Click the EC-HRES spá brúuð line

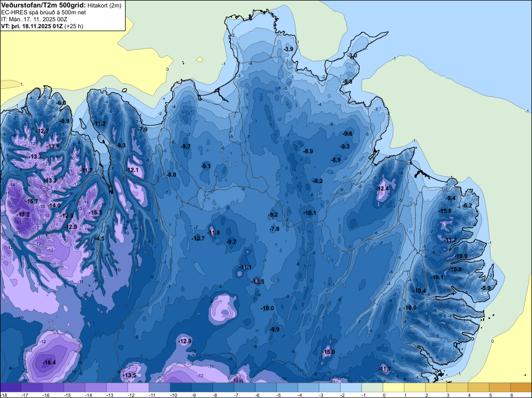pyautogui.click(x=44, y=12)
